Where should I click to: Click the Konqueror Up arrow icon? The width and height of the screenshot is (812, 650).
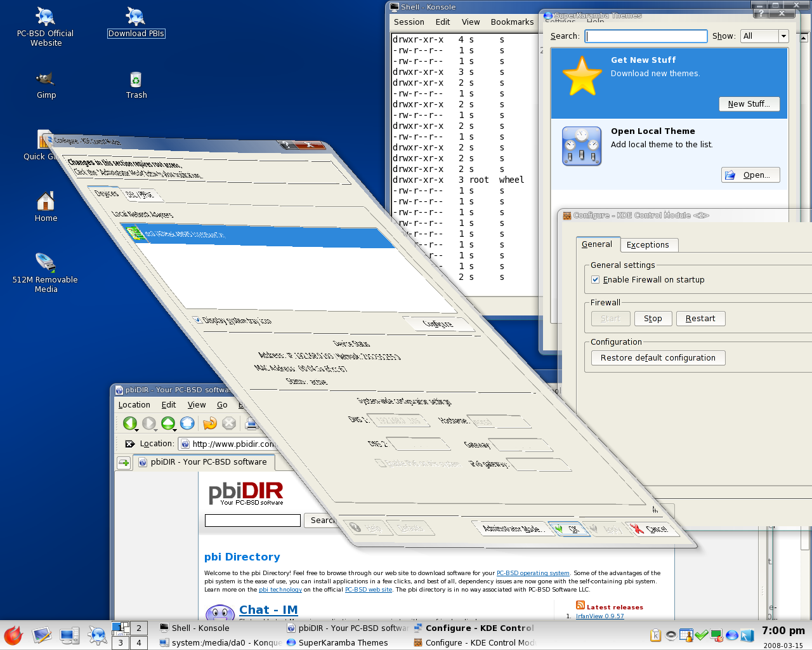pos(167,423)
